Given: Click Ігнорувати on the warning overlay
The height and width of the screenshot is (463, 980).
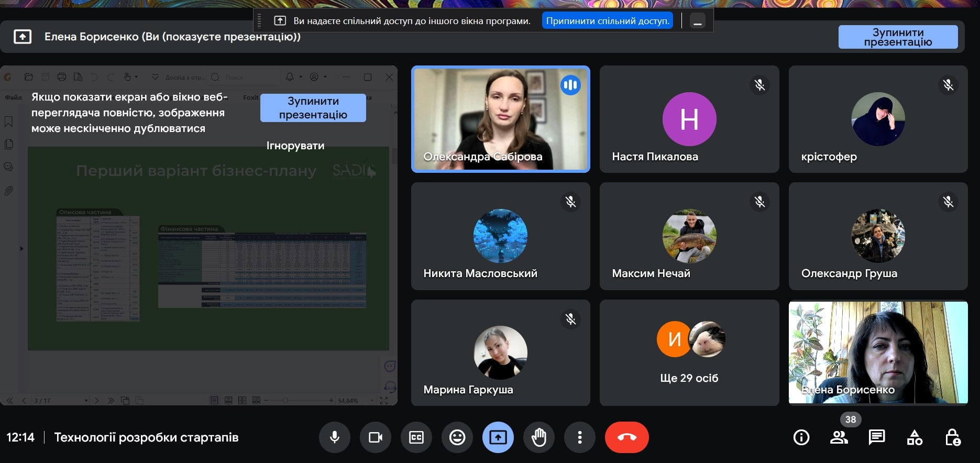Looking at the screenshot, I should point(295,146).
